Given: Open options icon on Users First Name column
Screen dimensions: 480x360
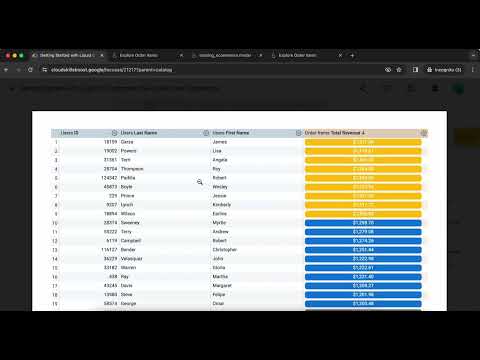Looking at the screenshot, I should 298,133.
